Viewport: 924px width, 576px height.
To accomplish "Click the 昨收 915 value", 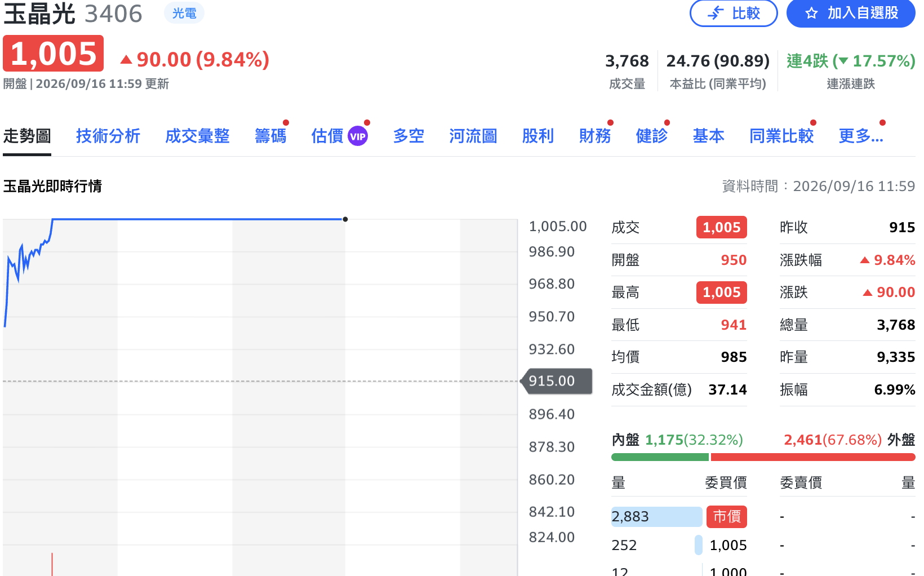I will [x=902, y=228].
